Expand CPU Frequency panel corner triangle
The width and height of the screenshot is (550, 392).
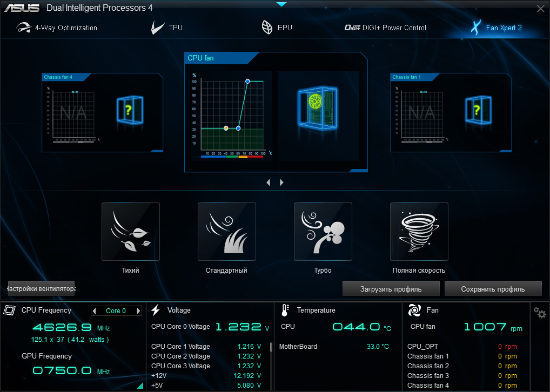(140, 386)
